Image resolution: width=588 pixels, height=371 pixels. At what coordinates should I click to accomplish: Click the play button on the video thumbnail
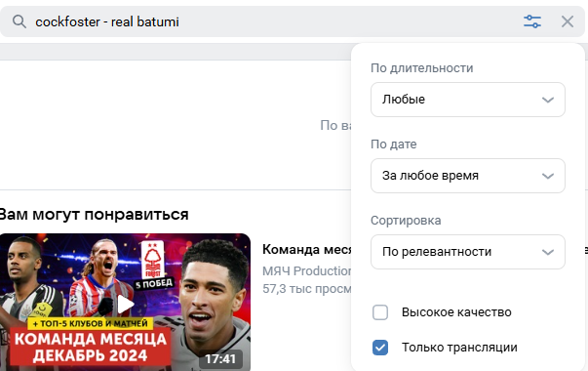pos(125,304)
